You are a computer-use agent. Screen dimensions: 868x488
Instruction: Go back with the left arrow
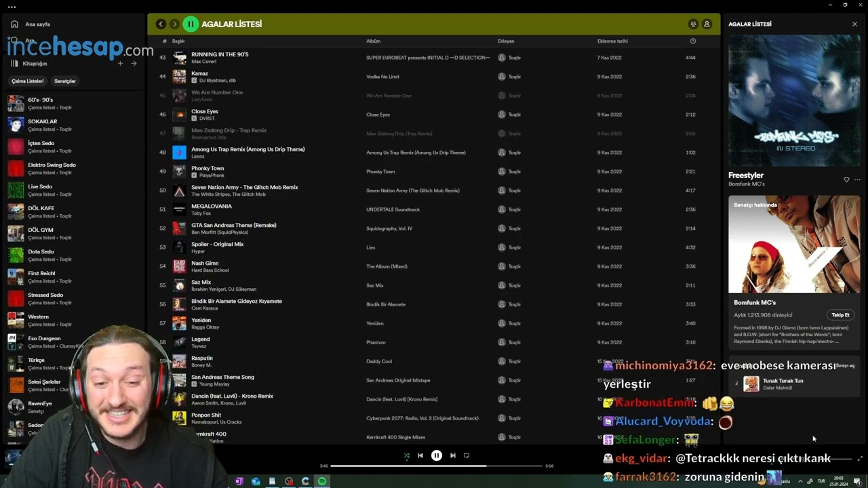pos(161,24)
